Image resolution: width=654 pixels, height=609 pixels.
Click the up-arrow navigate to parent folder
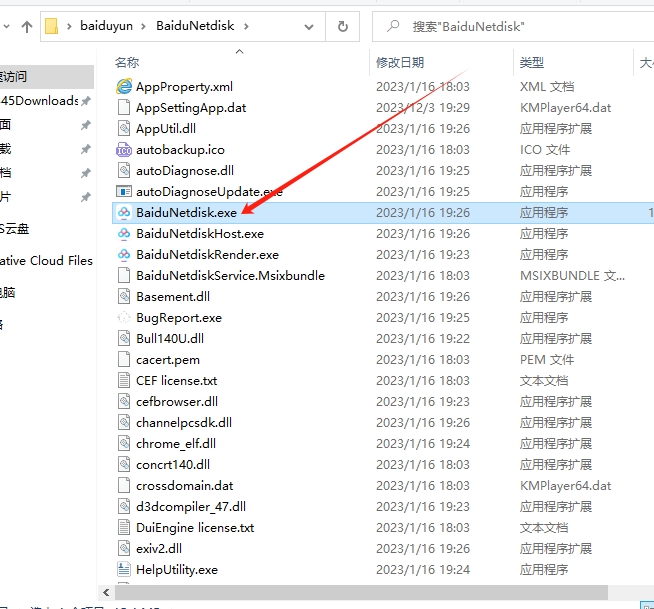pyautogui.click(x=27, y=27)
